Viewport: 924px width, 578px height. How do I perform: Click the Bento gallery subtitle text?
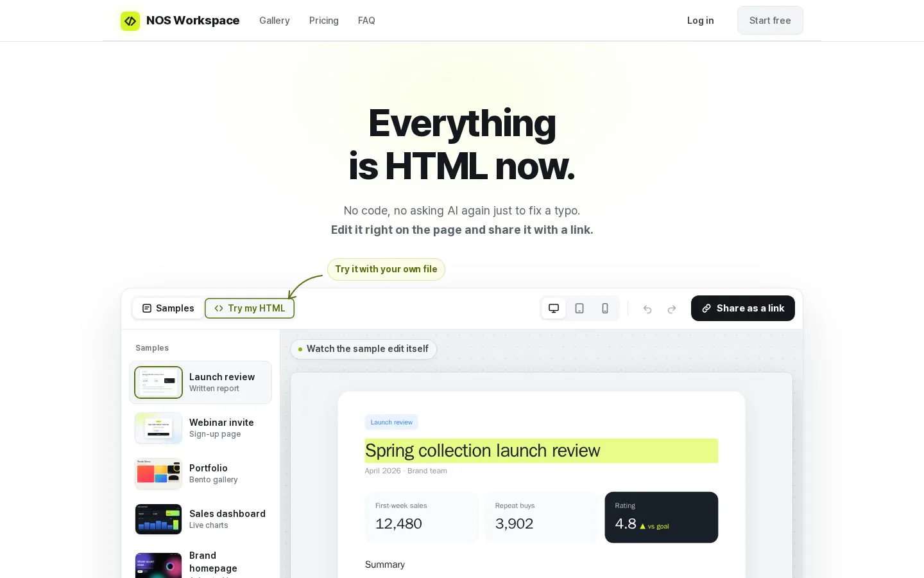214,480
